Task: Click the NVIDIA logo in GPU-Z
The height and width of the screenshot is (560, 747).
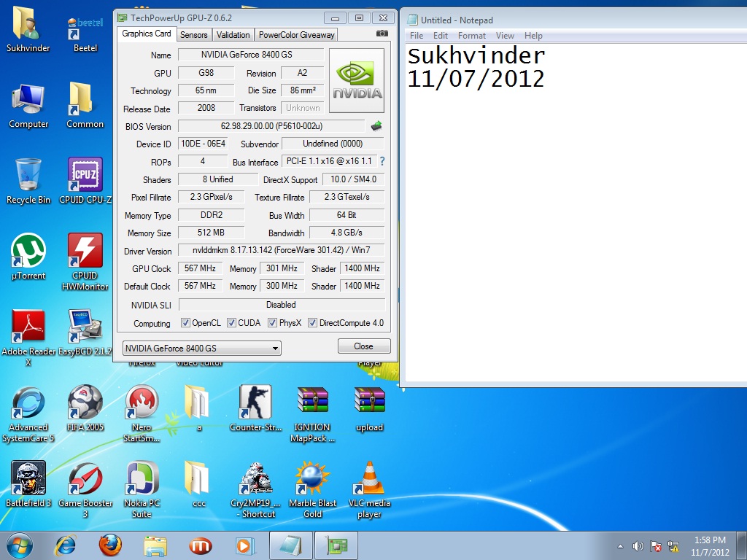Action: click(x=357, y=80)
